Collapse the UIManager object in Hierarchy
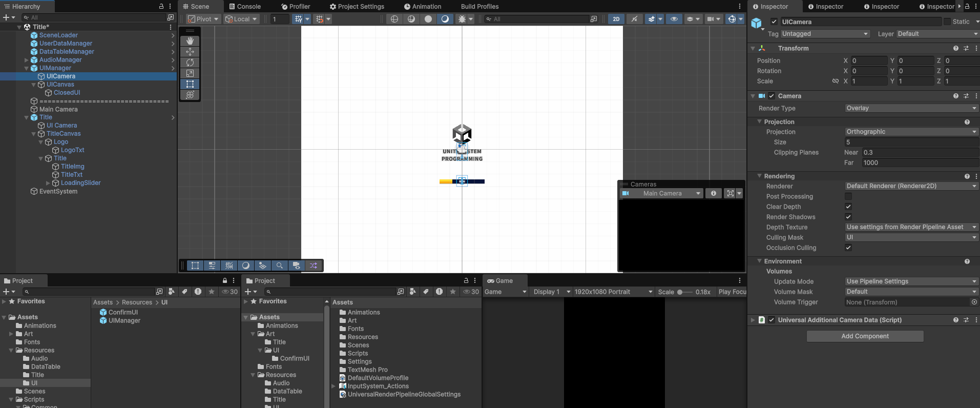Image resolution: width=980 pixels, height=408 pixels. click(x=27, y=68)
